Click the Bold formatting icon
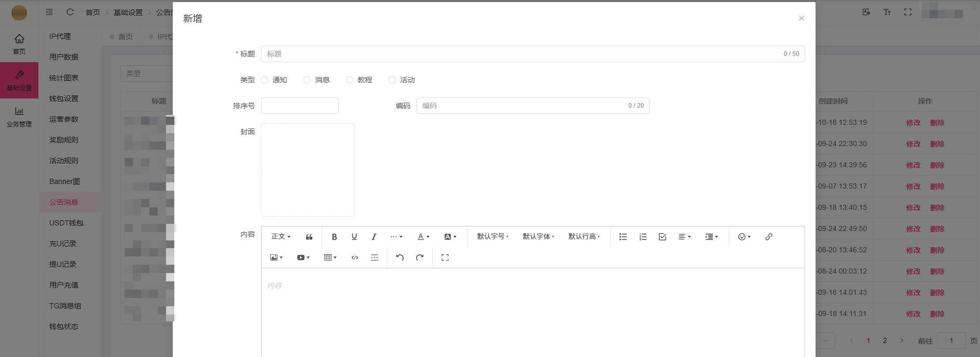The height and width of the screenshot is (357, 980). click(334, 237)
